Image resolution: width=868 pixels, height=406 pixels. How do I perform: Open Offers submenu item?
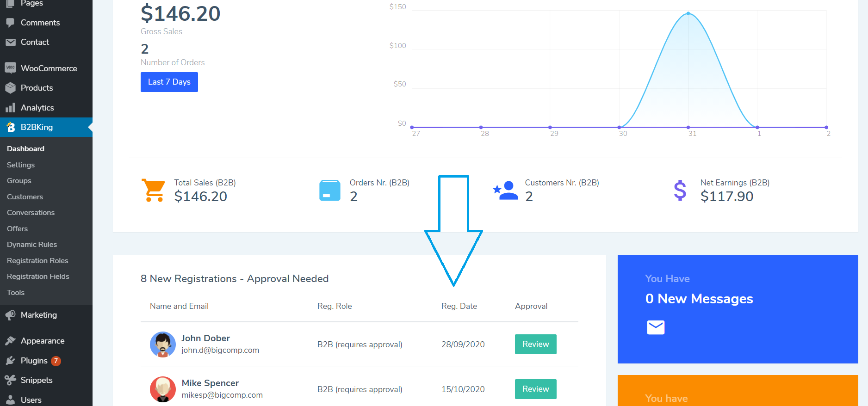coord(17,229)
